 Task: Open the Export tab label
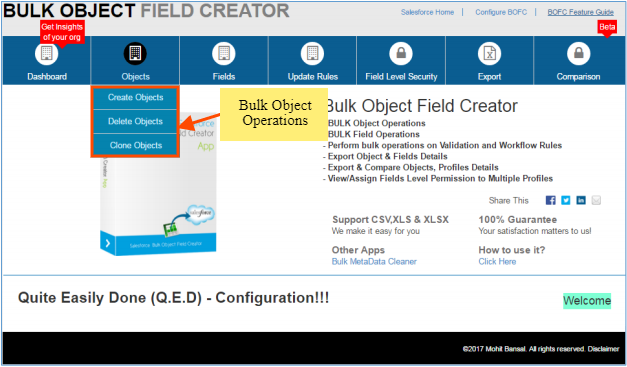[x=489, y=77]
